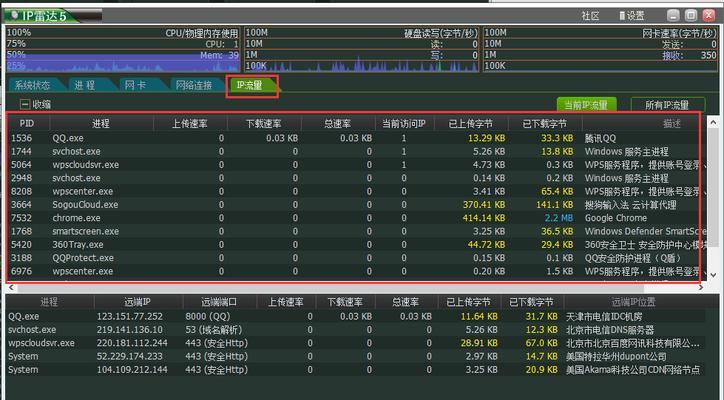Viewport: 724px width, 400px height.
Task: Sort lower table by 远端端口 header
Action: [x=219, y=302]
